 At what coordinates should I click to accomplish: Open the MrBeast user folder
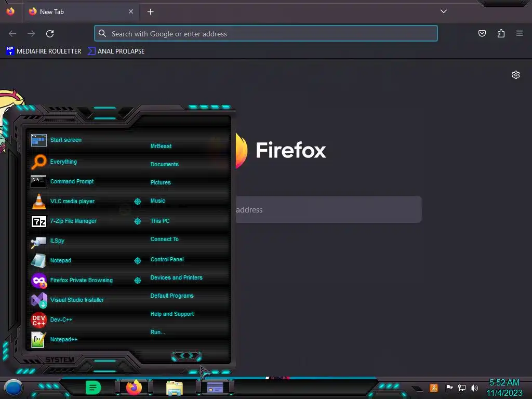pyautogui.click(x=161, y=146)
